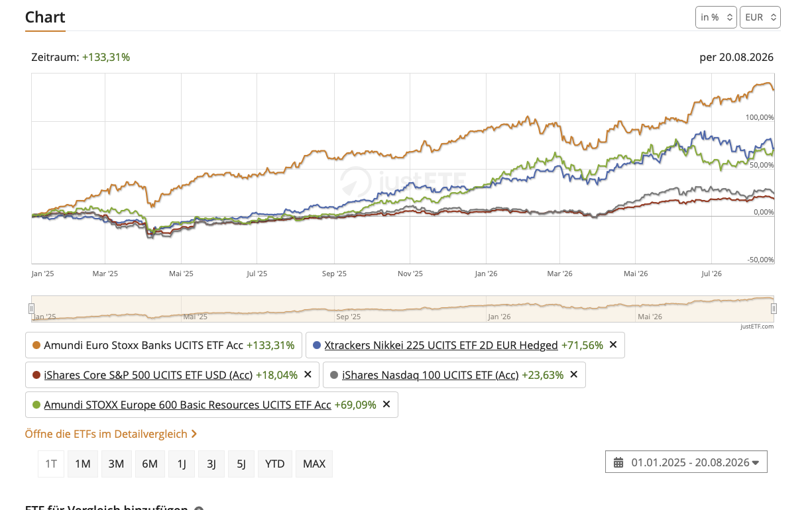Remove iShares Nasdaq 100 ETF via X icon
812x510 pixels.
tap(574, 374)
